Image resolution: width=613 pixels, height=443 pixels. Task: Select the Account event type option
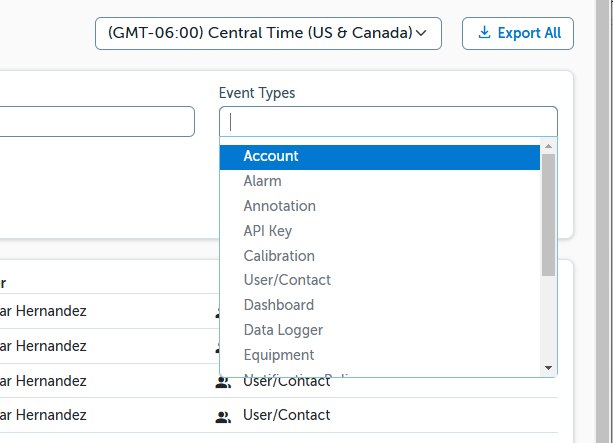pos(271,156)
